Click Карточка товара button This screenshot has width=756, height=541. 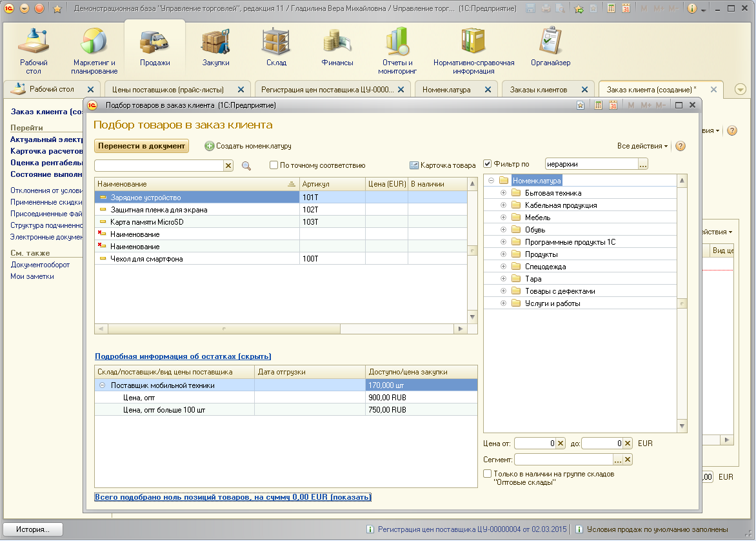coord(443,165)
